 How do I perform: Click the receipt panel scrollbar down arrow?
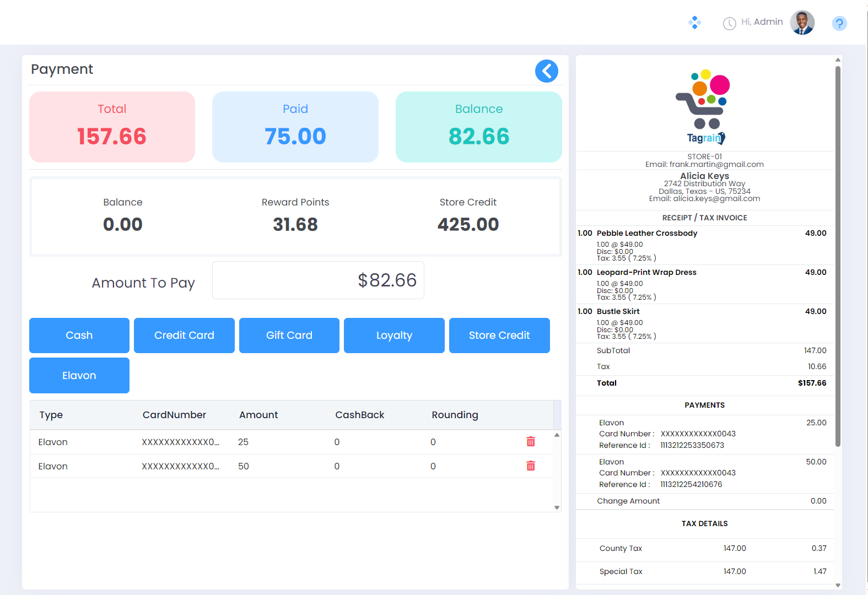pos(838,585)
